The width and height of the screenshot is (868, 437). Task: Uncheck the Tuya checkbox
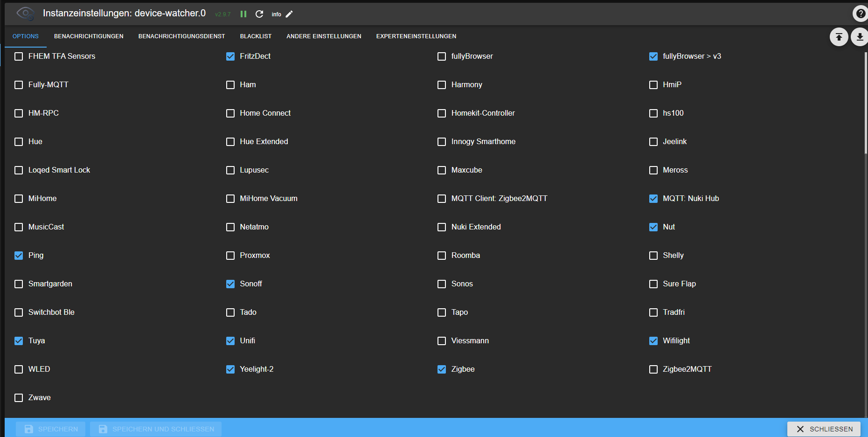[x=19, y=341]
